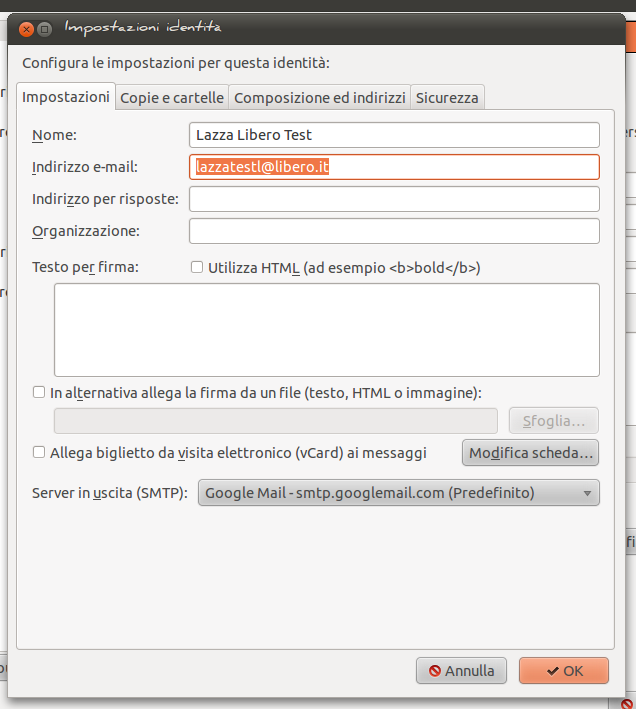Viewport: 636px width, 709px height.
Task: Click the Organizzazione input field
Action: tap(394, 231)
